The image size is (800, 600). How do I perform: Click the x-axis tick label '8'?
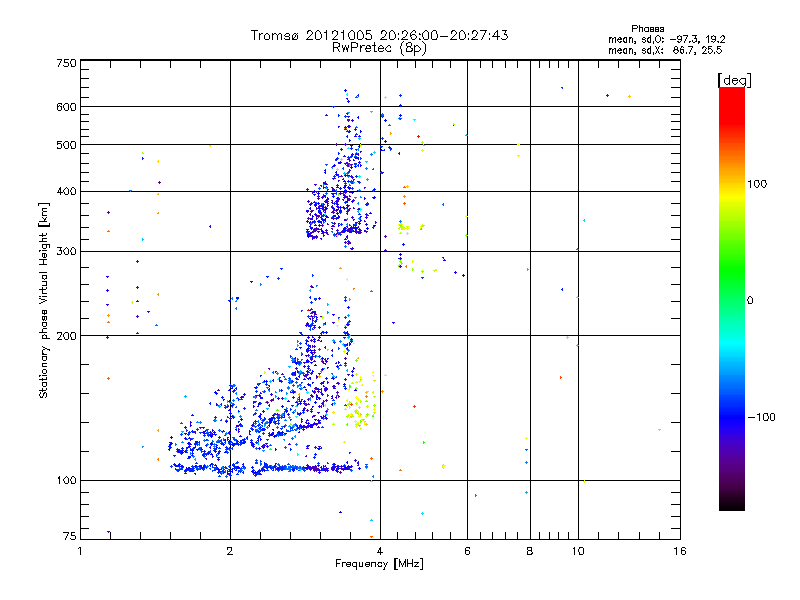pyautogui.click(x=530, y=551)
